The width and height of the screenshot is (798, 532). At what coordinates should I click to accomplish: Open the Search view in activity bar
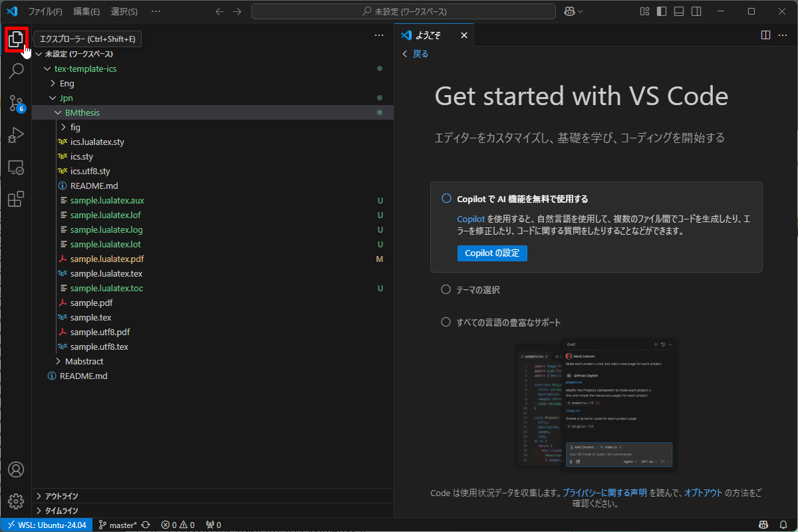tap(16, 71)
